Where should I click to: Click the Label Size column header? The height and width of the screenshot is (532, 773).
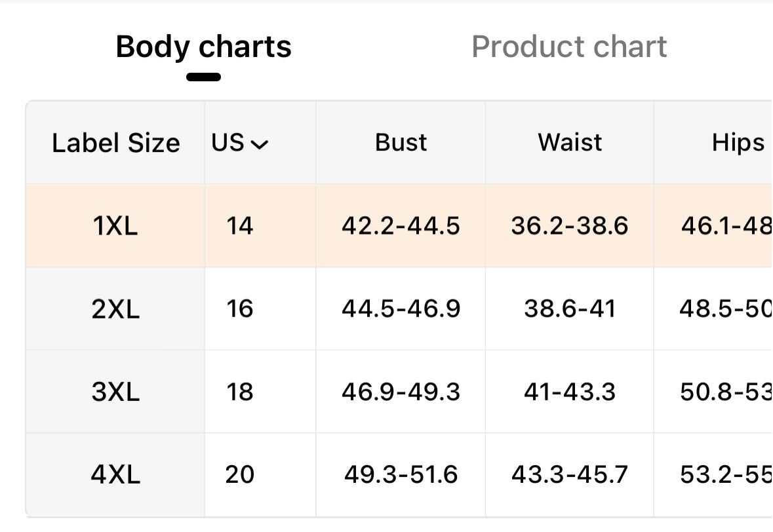pos(116,143)
